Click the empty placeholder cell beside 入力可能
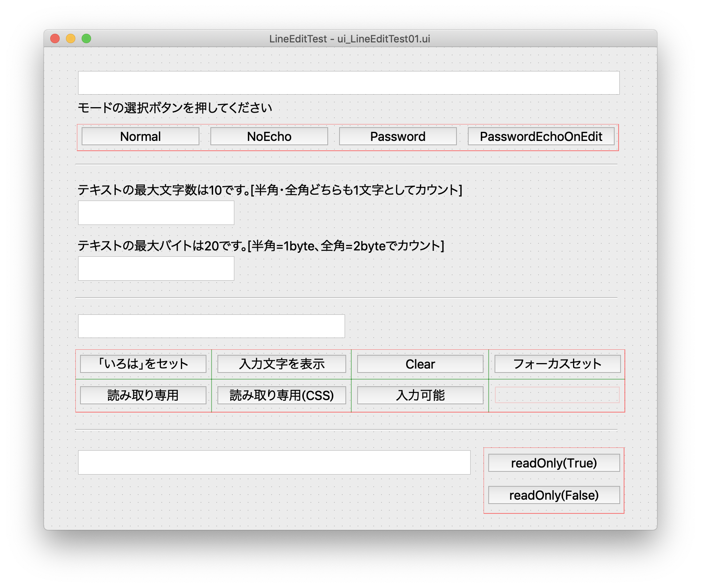Screen dimensions: 701x588 [557, 396]
